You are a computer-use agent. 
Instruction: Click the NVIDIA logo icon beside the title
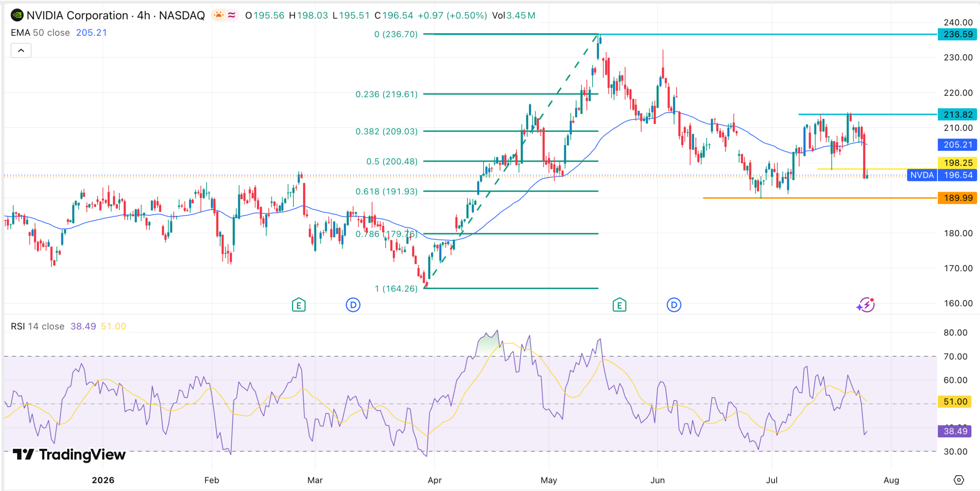click(x=17, y=15)
